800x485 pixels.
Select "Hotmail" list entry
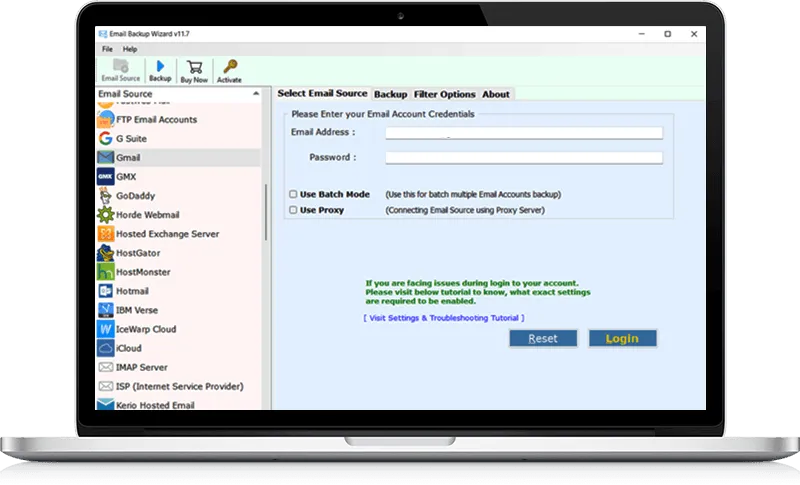pos(179,291)
